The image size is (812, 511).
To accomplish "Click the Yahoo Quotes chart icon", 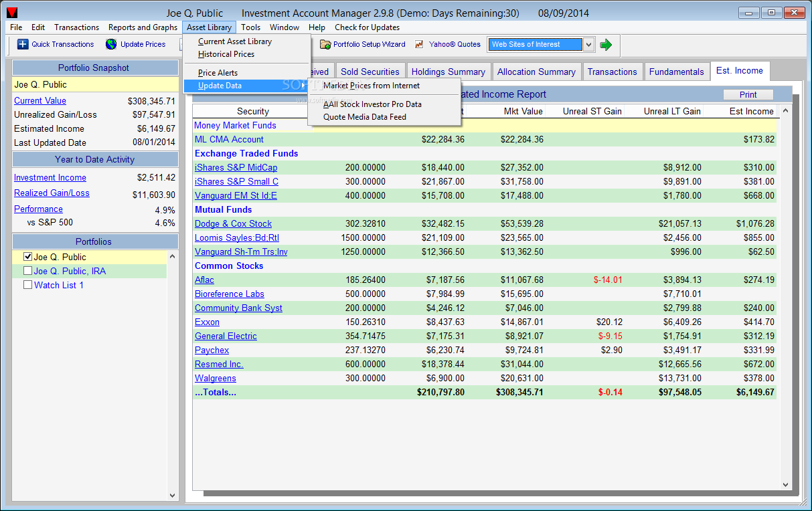I will (x=420, y=44).
